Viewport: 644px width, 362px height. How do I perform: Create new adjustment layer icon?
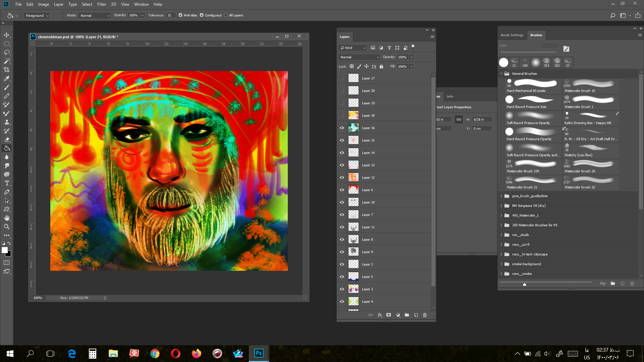(x=398, y=315)
